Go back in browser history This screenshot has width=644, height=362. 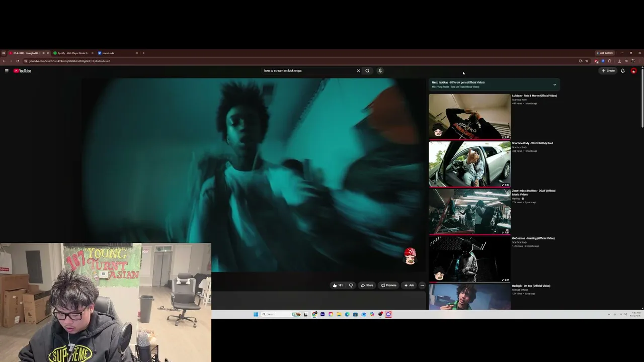pos(4,61)
